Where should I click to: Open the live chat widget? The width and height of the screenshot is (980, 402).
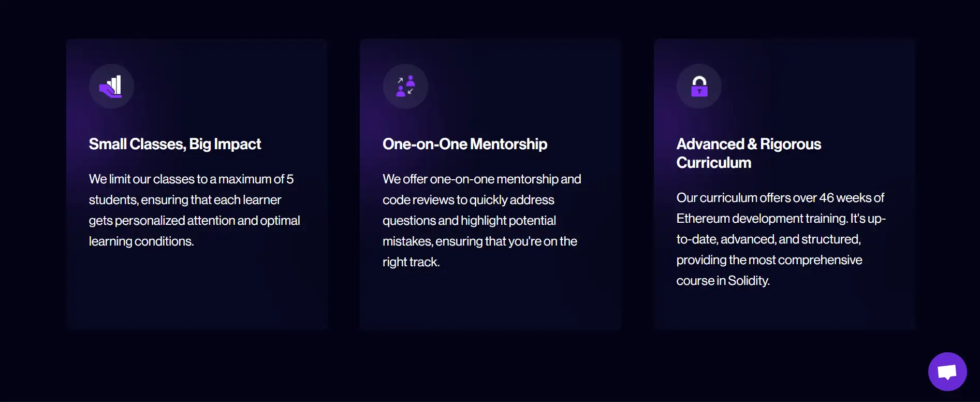click(947, 371)
